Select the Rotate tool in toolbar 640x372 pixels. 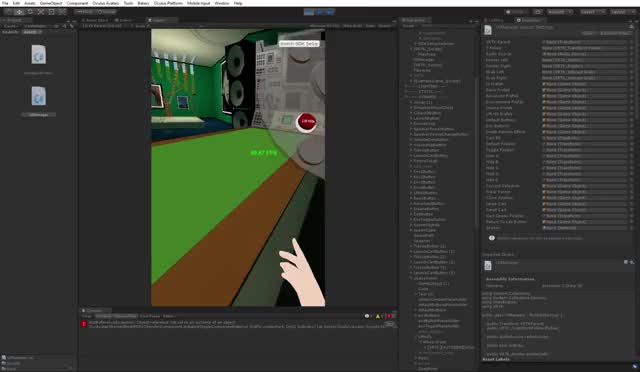tap(30, 12)
